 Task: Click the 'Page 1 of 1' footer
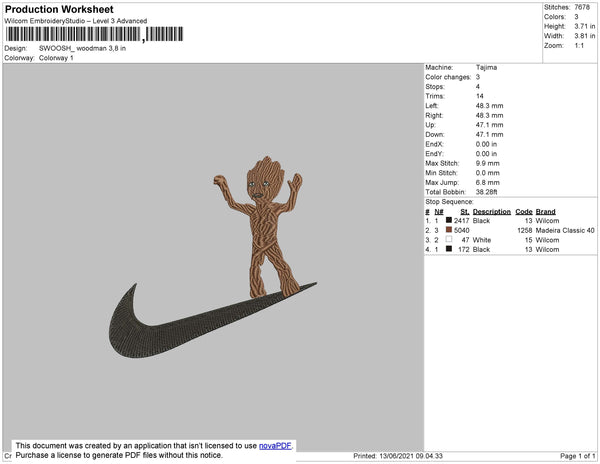coord(577,456)
